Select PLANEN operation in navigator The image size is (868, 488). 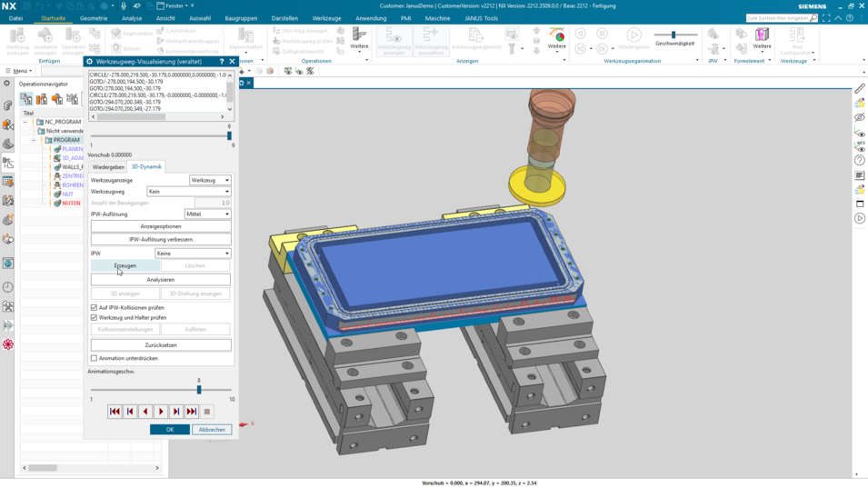coord(72,149)
